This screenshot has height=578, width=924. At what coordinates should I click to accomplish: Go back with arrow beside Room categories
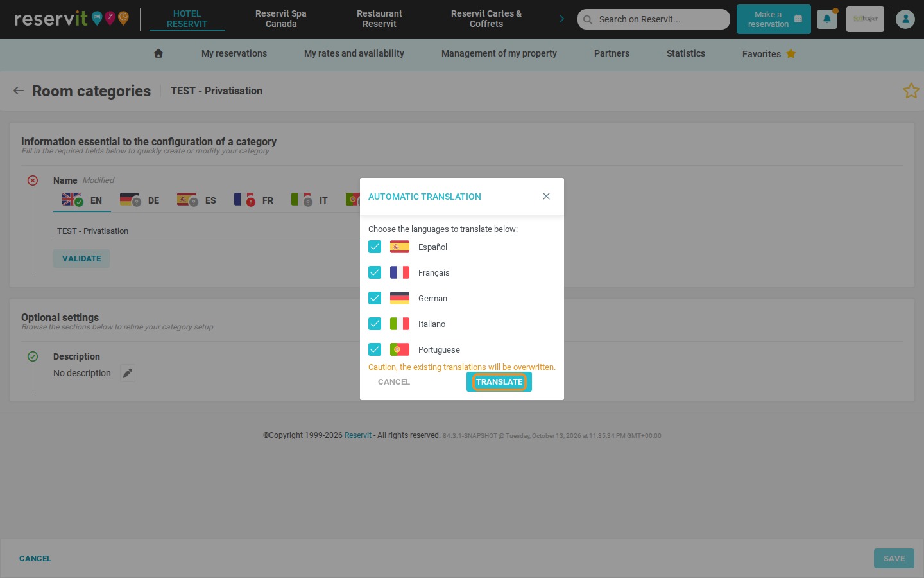coord(19,91)
